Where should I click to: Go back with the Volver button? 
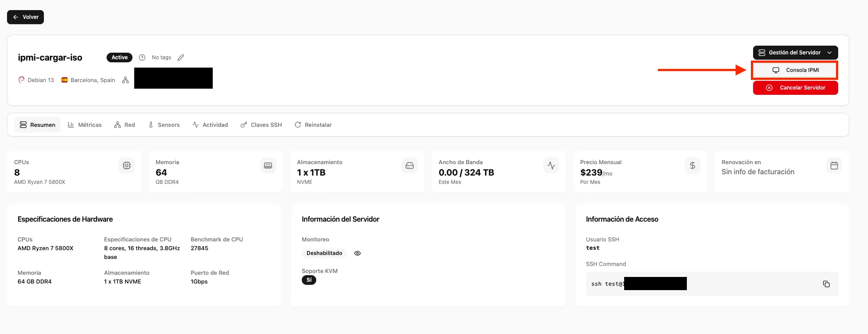coord(25,17)
